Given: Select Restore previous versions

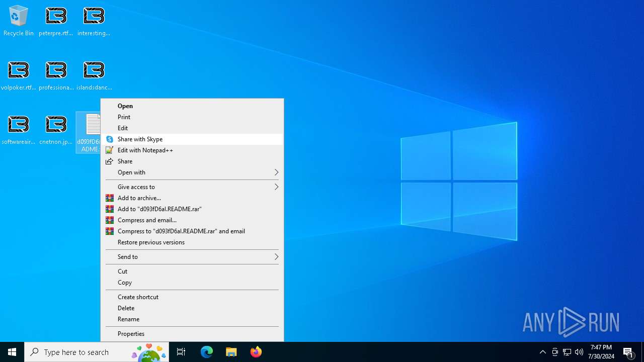Looking at the screenshot, I should click(x=192, y=242).
